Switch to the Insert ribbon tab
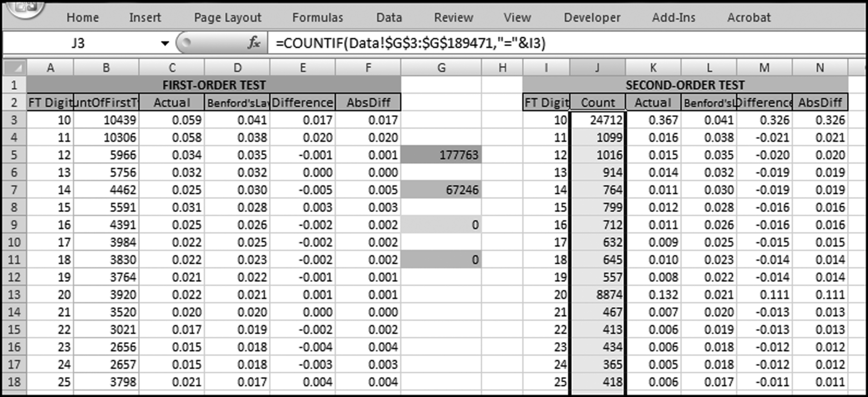 point(145,17)
